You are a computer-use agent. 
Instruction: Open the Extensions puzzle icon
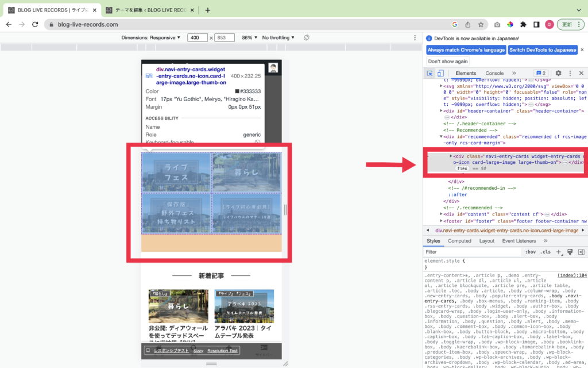(523, 24)
